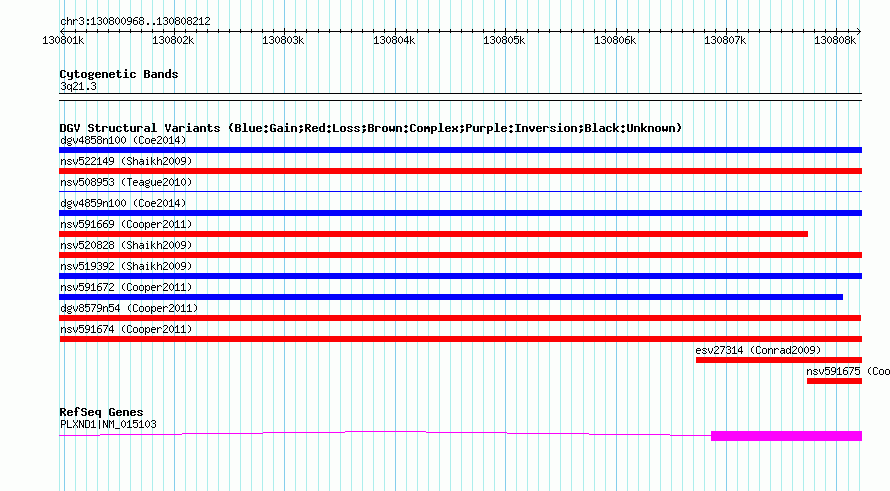Click ruler position 130807k
Viewport: 890px width, 491px height.
725,40
